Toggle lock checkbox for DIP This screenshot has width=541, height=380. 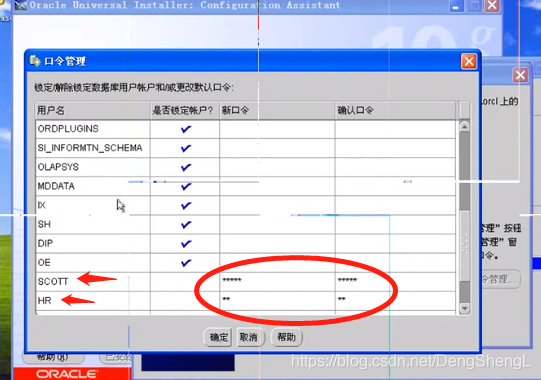186,244
